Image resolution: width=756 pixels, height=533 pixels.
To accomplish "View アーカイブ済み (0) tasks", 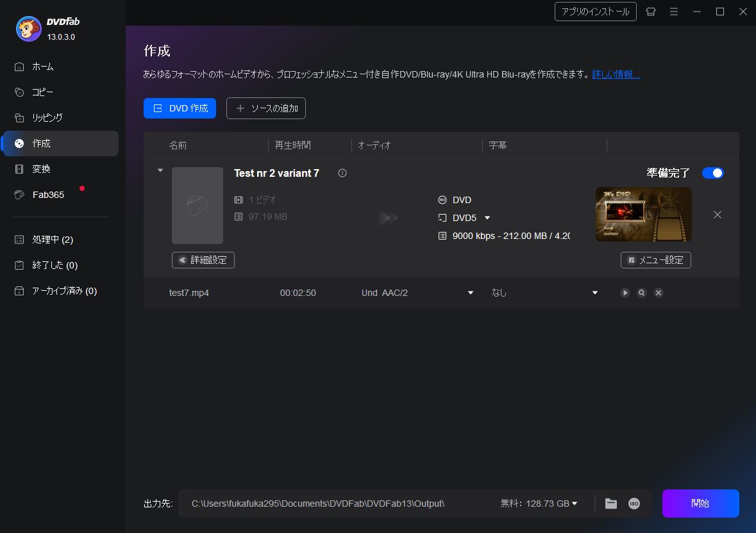I will click(x=61, y=291).
